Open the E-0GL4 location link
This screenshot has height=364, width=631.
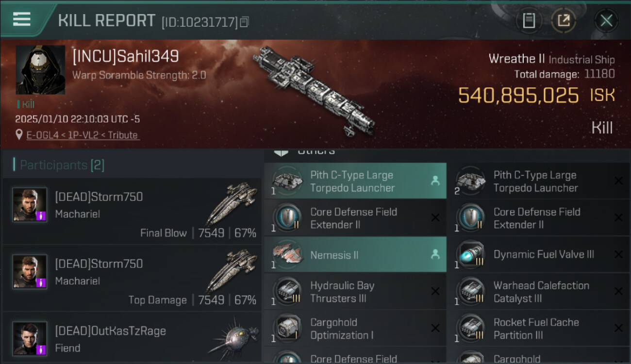pos(83,135)
